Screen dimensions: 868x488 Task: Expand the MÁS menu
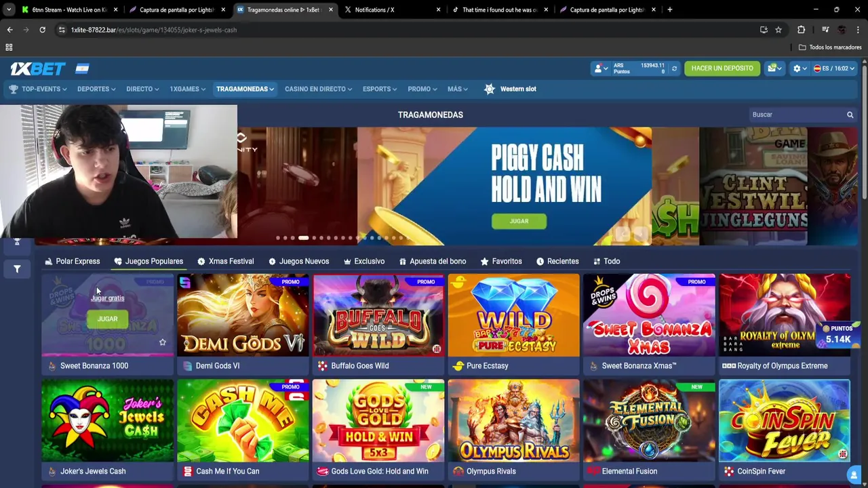click(x=458, y=89)
